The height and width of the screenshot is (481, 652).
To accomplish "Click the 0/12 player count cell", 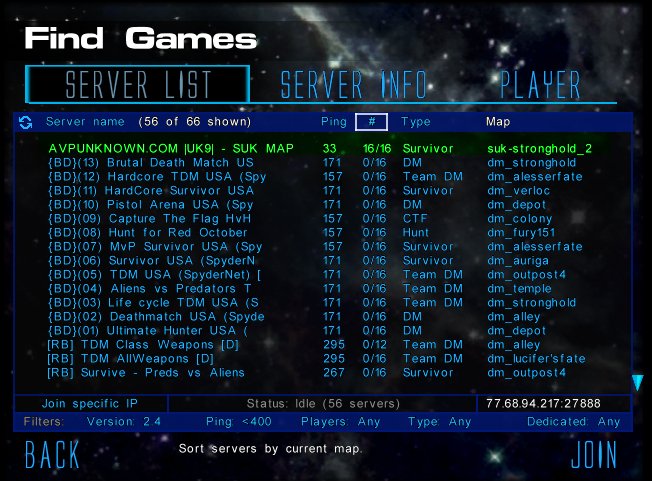I will click(374, 345).
